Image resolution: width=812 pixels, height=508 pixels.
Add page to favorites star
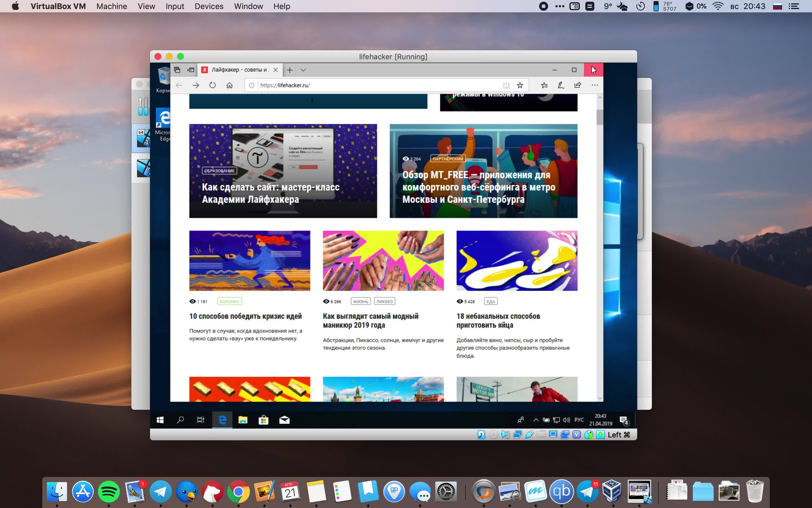coord(520,85)
